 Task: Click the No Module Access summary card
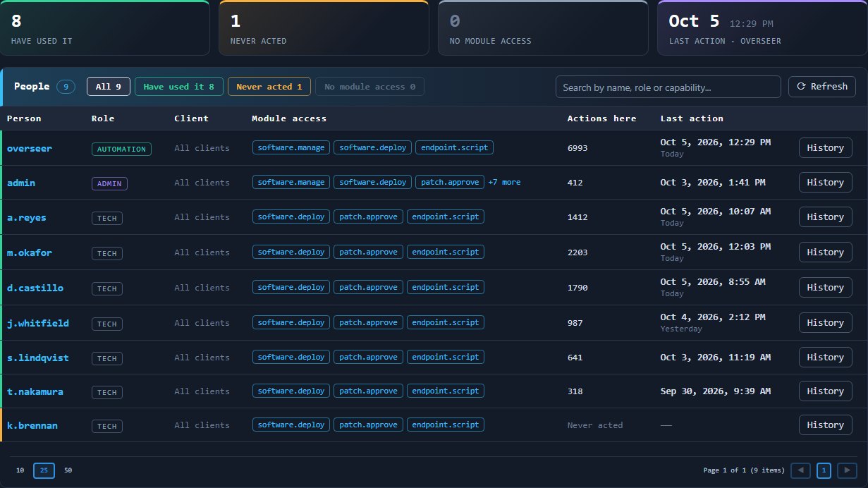point(543,28)
